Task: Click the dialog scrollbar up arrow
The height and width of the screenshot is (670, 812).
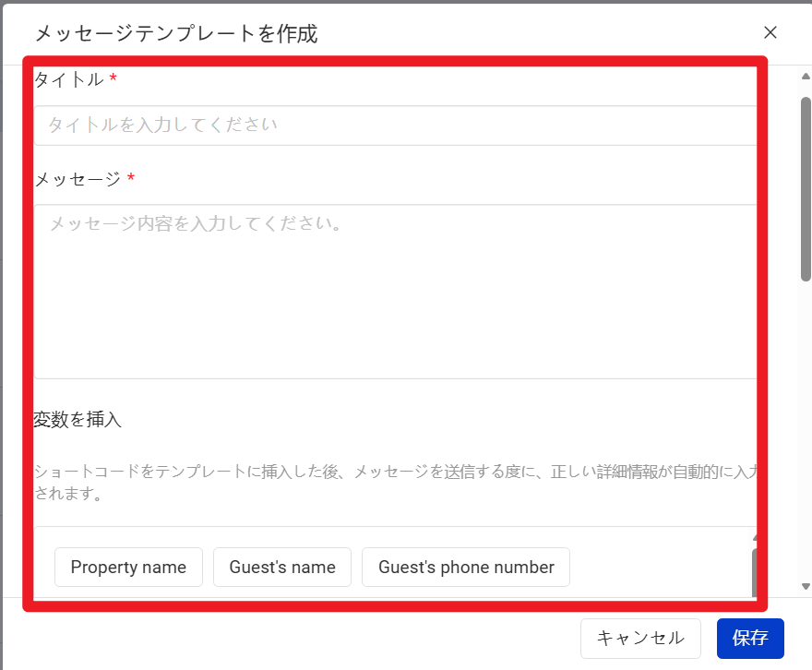Action: 806,77
